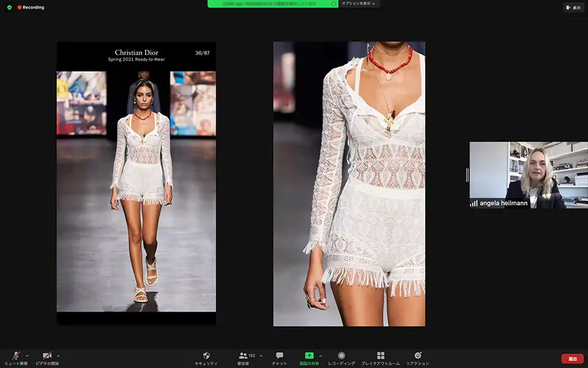Click the panel handle left of the video thumbnail
The height and width of the screenshot is (368, 588).
[467, 175]
